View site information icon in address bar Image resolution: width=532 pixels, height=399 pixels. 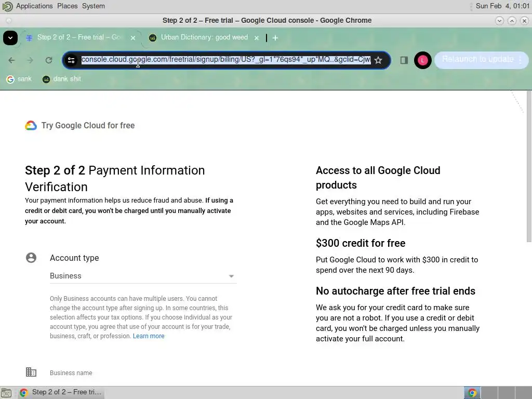click(71, 60)
